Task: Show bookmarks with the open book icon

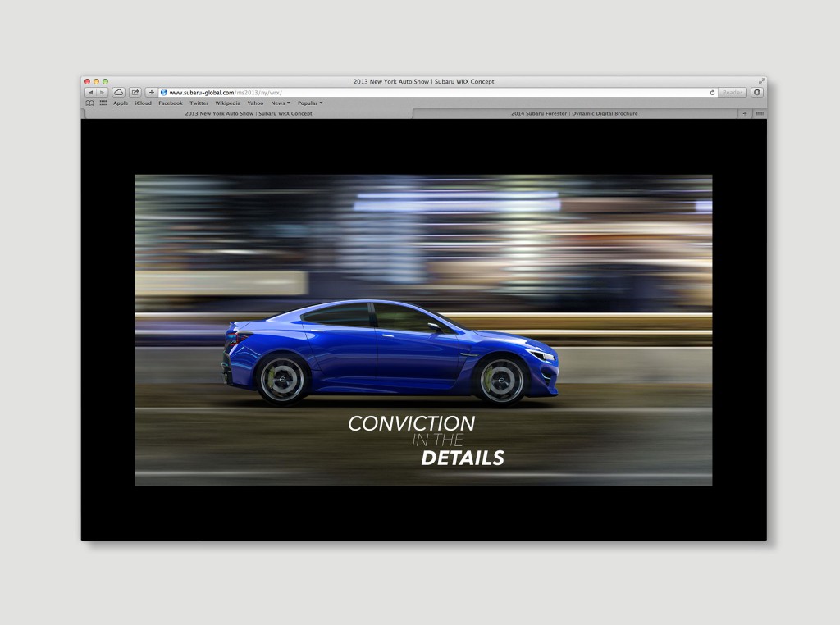Action: coord(89,103)
